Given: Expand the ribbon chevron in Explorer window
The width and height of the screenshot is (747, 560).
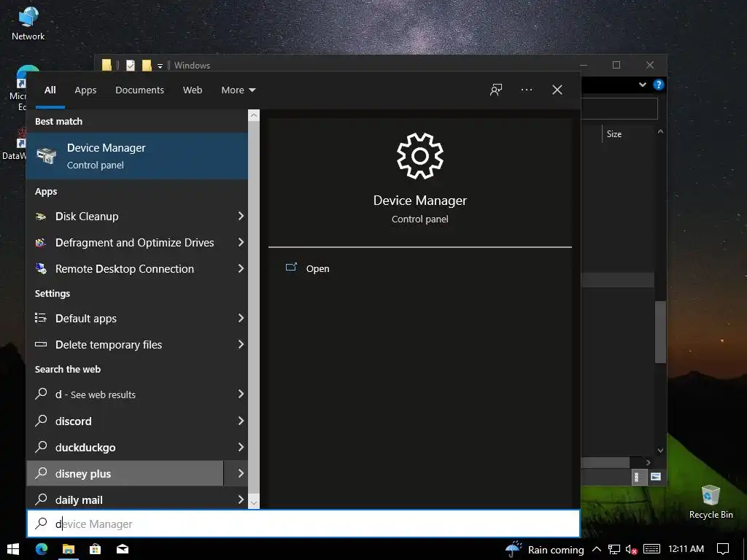Looking at the screenshot, I should [642, 85].
